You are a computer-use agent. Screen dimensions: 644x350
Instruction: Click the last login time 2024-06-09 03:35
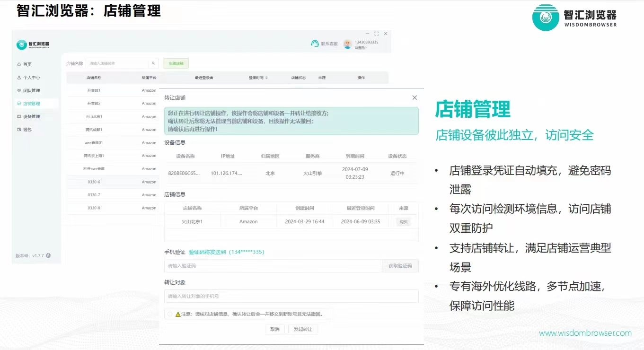[x=361, y=222]
